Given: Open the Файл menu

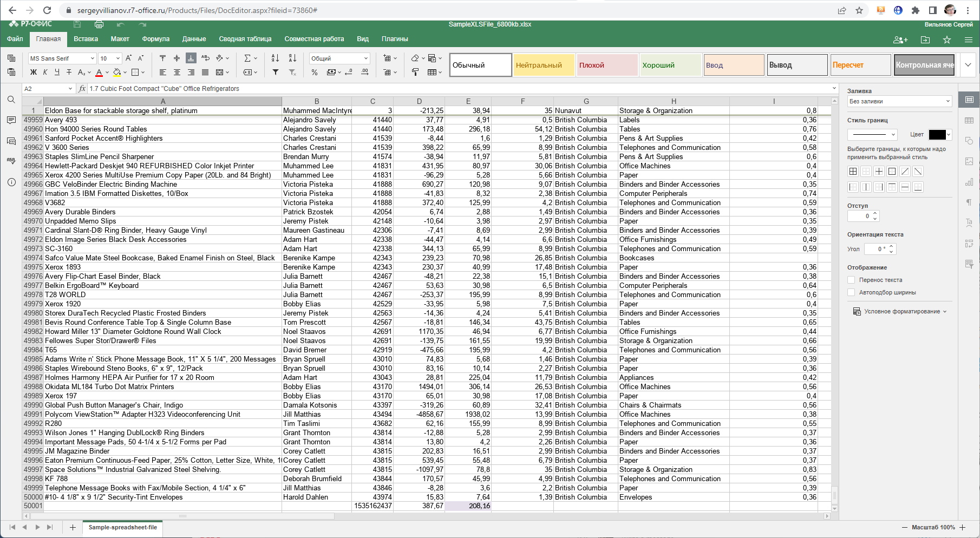Looking at the screenshot, I should coord(15,39).
